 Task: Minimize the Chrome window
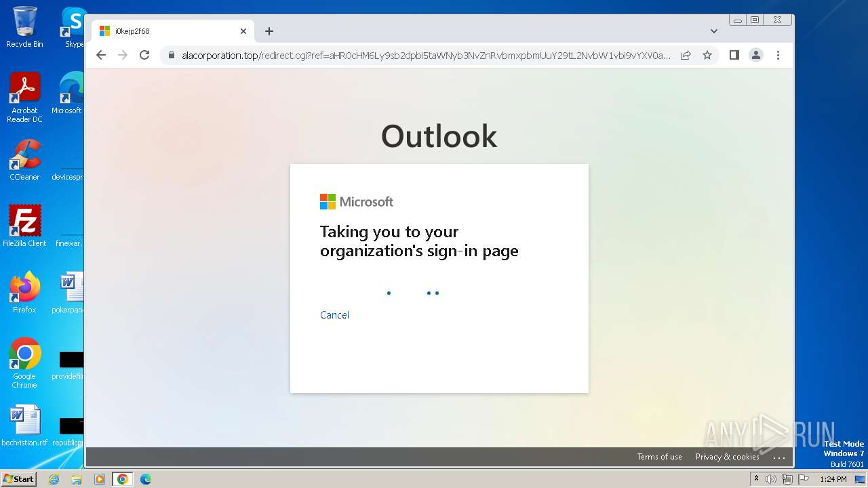point(737,20)
